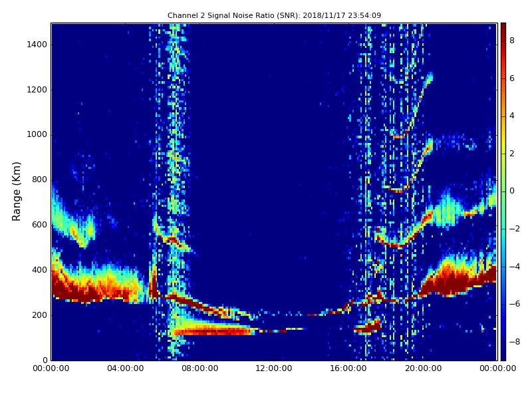Image resolution: width=532 pixels, height=399 pixels.
Task: Click the 1400 tick label on the range axis
Action: [37, 45]
